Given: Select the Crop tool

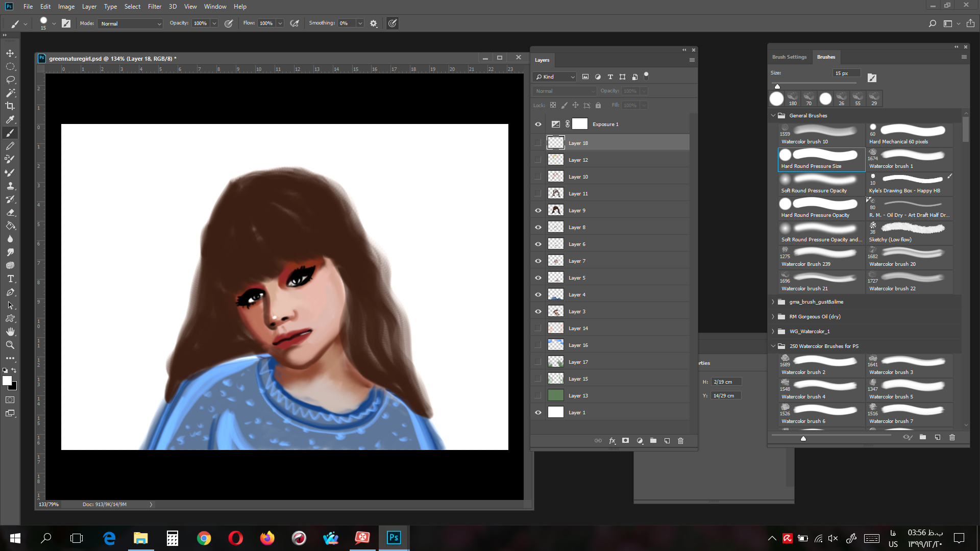Looking at the screenshot, I should (10, 106).
